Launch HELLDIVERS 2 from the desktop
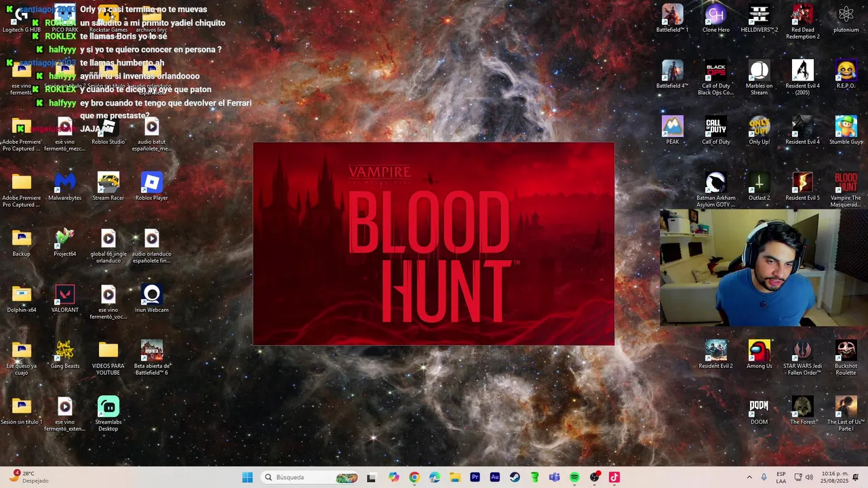The height and width of the screenshot is (488, 868). pyautogui.click(x=759, y=18)
